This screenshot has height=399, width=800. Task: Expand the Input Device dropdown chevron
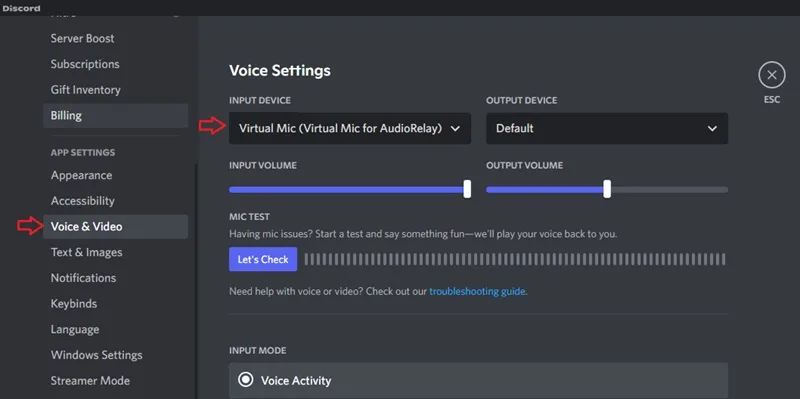coord(455,129)
